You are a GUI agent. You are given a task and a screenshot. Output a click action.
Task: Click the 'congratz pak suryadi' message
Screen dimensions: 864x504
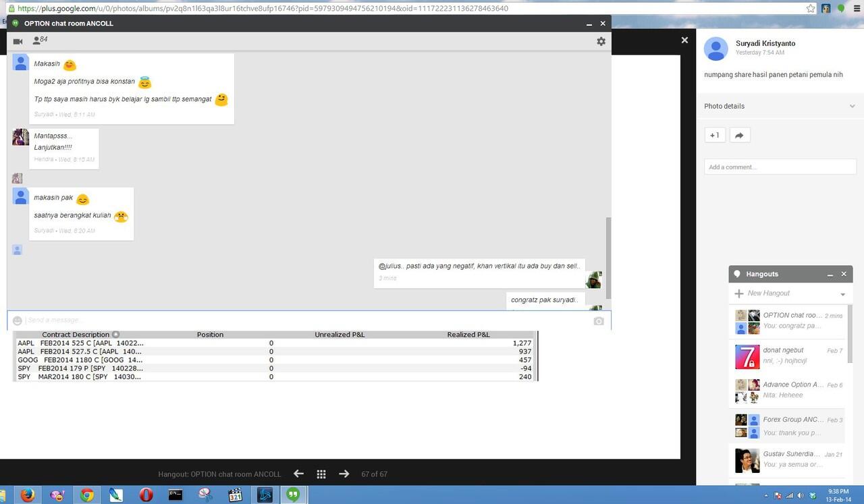(x=545, y=300)
